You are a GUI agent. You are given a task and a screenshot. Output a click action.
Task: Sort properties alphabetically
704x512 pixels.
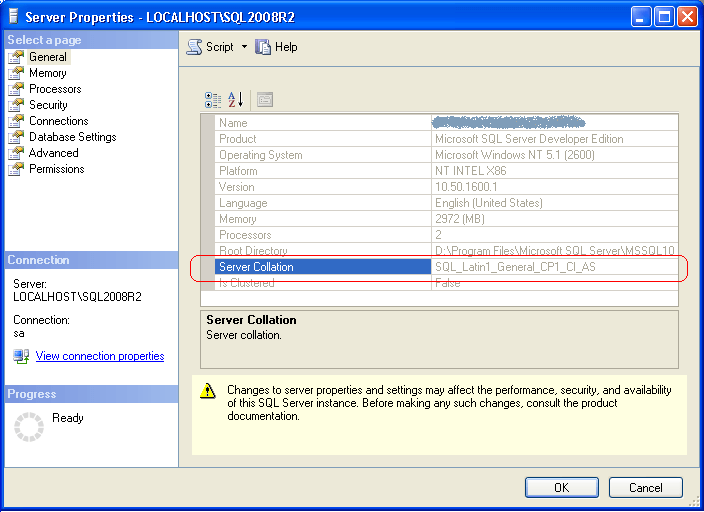(x=235, y=100)
